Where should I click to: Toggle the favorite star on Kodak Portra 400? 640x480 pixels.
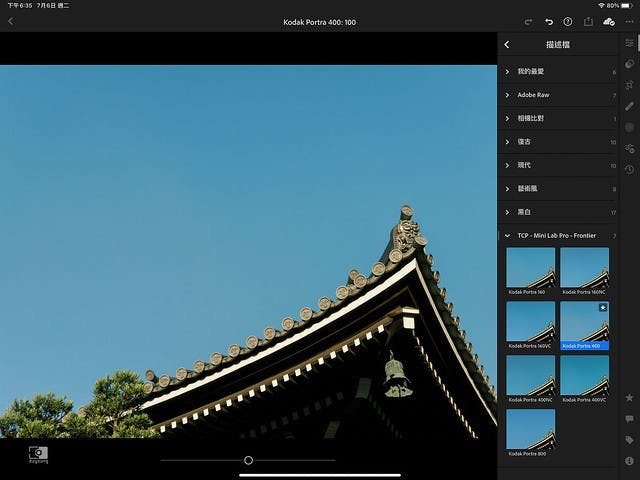tap(603, 308)
